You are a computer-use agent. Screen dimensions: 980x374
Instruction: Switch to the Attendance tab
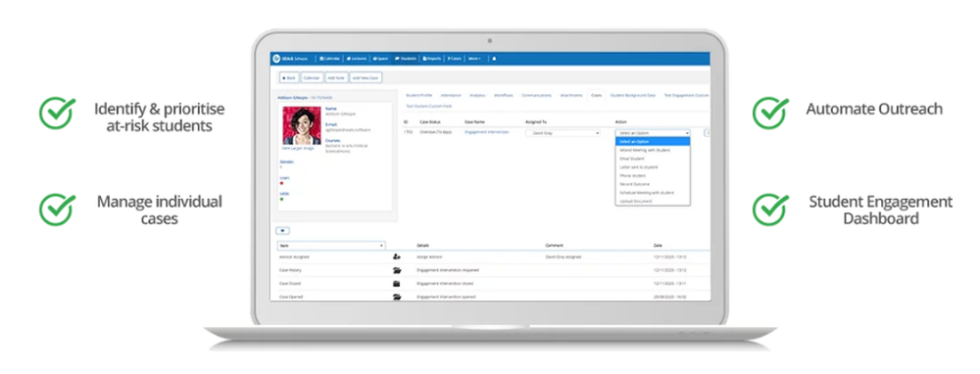pos(451,96)
